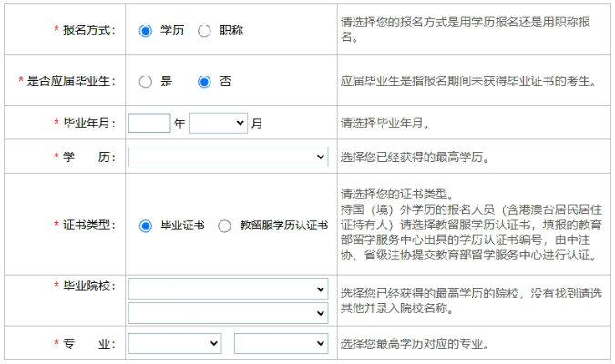Choose 毕业证书 as the certificate type
The height and width of the screenshot is (364, 615).
(145, 226)
